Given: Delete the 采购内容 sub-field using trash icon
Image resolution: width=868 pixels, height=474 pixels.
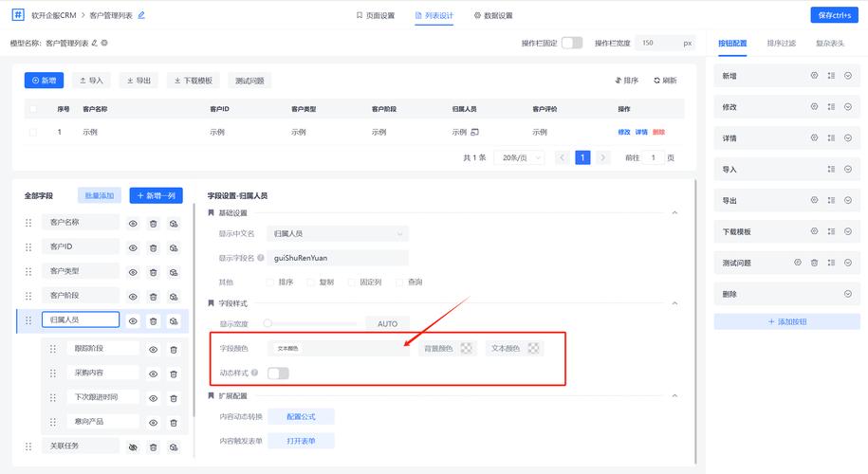Looking at the screenshot, I should 174,374.
